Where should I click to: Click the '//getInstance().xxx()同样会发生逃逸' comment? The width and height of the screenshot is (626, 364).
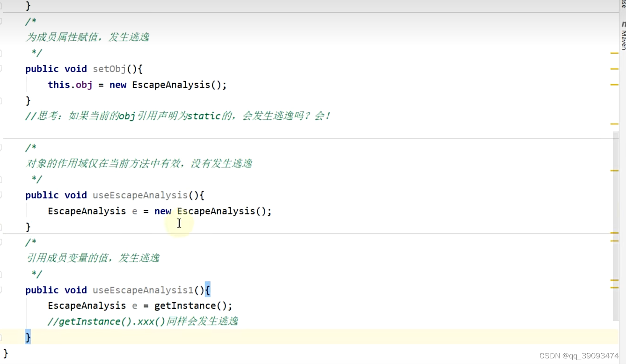[143, 321]
